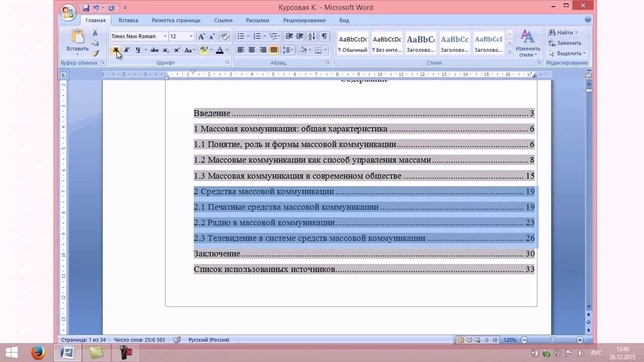This screenshot has height=362, width=644.
Task: Center the paragraph text
Action: pos(252,50)
